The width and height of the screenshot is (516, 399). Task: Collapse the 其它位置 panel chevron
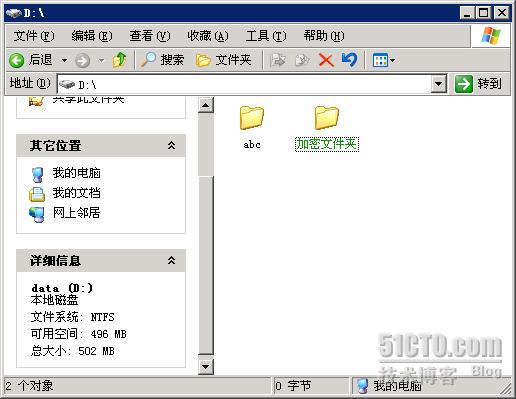171,145
